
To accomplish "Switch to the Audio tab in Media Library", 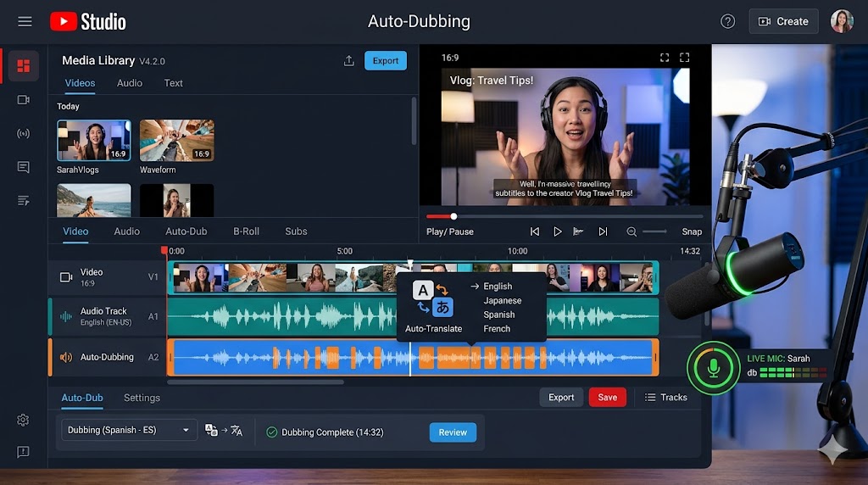I will [x=130, y=83].
